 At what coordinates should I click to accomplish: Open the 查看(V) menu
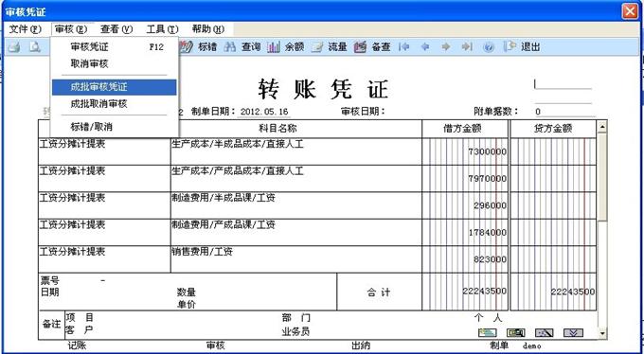116,29
